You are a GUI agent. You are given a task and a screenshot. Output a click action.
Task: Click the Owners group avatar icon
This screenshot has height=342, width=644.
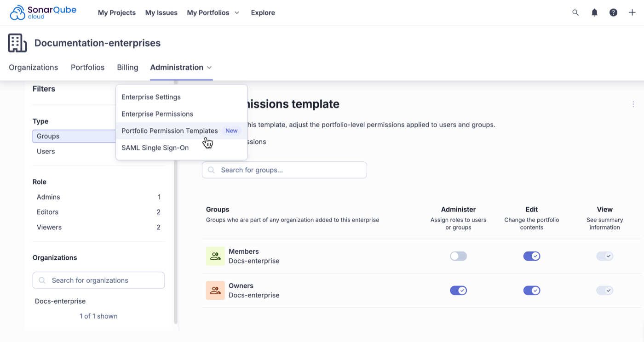[x=215, y=290]
